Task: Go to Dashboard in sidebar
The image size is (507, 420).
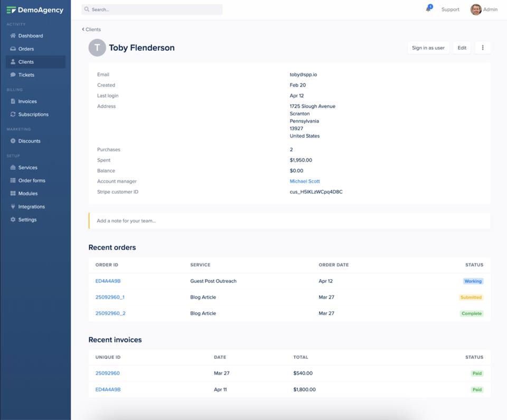Action: (31, 35)
